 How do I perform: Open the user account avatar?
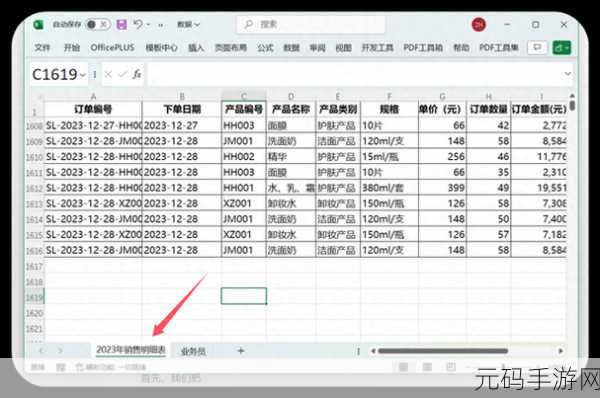[478, 24]
